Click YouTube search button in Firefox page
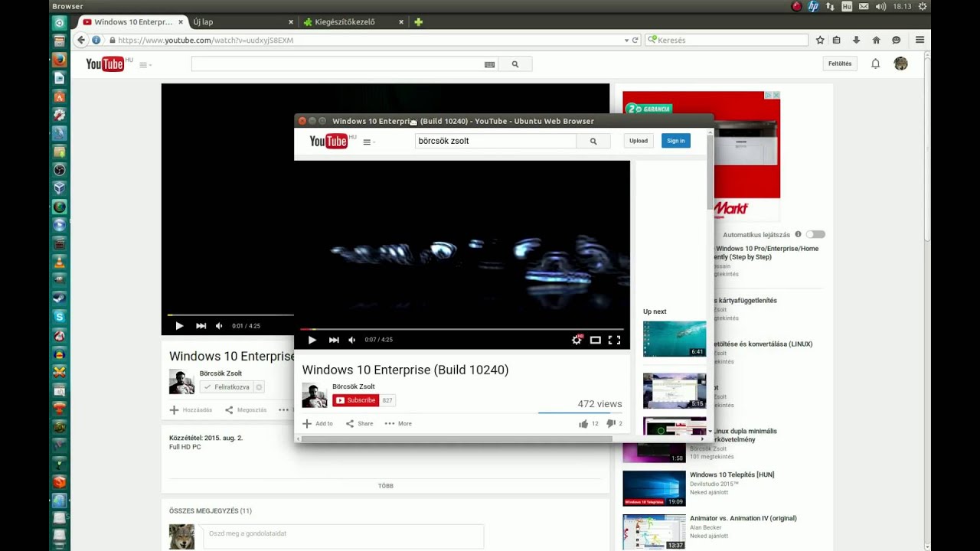 pyautogui.click(x=515, y=64)
